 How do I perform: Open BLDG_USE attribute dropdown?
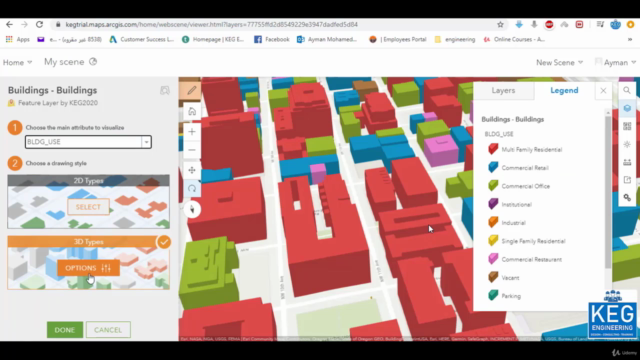[146, 142]
